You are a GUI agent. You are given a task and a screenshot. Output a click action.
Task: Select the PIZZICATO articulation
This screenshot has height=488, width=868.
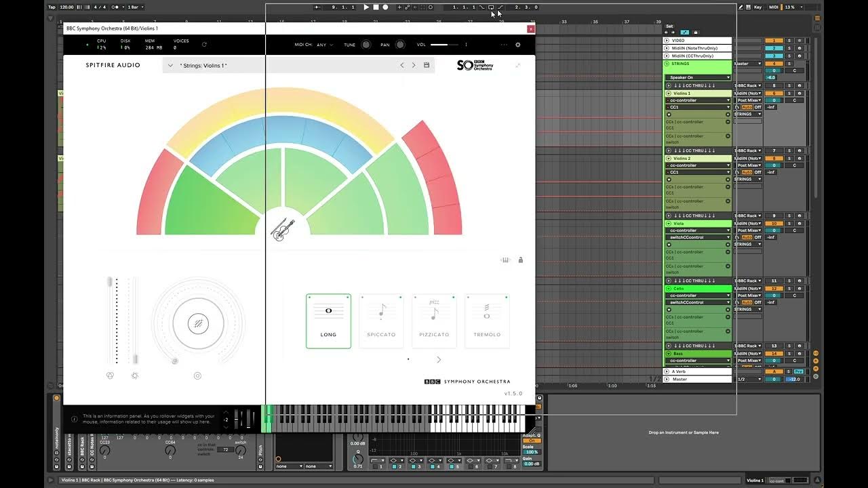tap(434, 321)
